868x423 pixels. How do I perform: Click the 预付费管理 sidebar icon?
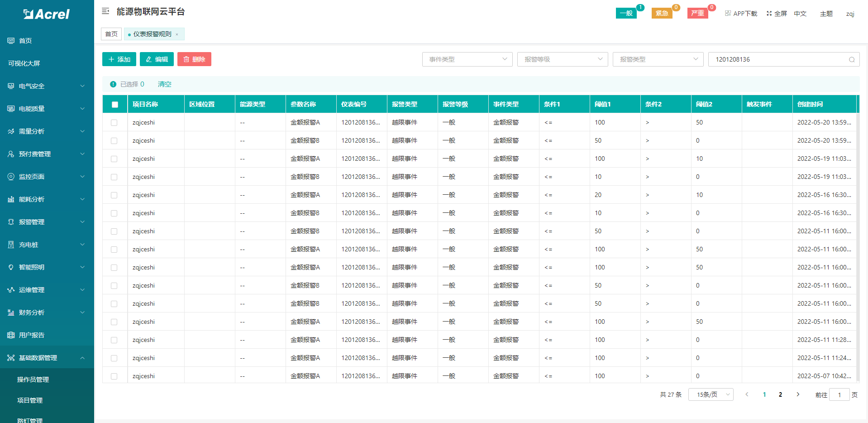[11, 154]
